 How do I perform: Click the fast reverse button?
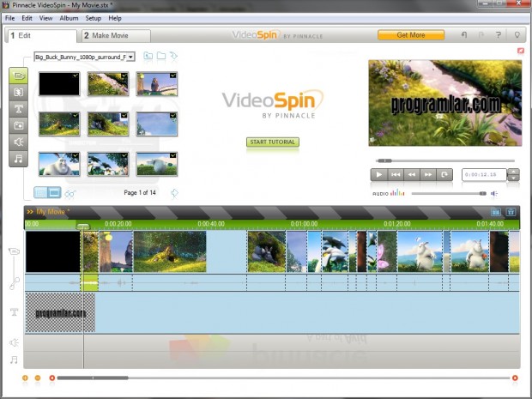412,175
